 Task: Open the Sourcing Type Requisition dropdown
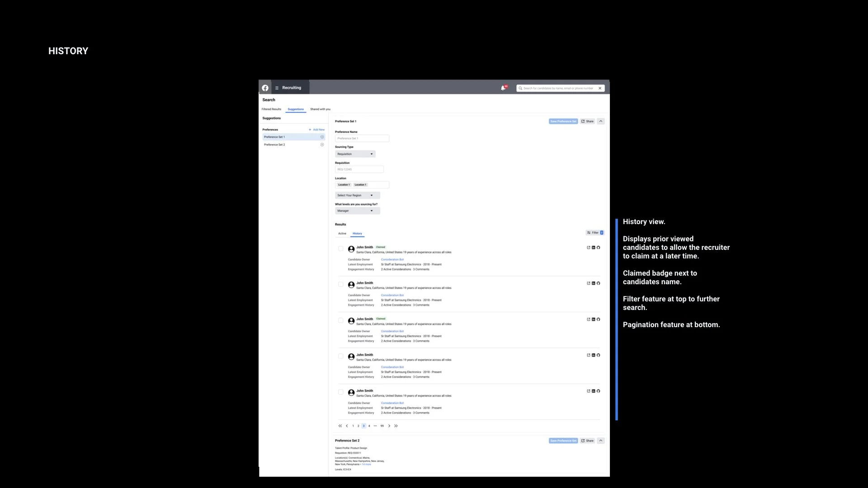[x=355, y=154]
